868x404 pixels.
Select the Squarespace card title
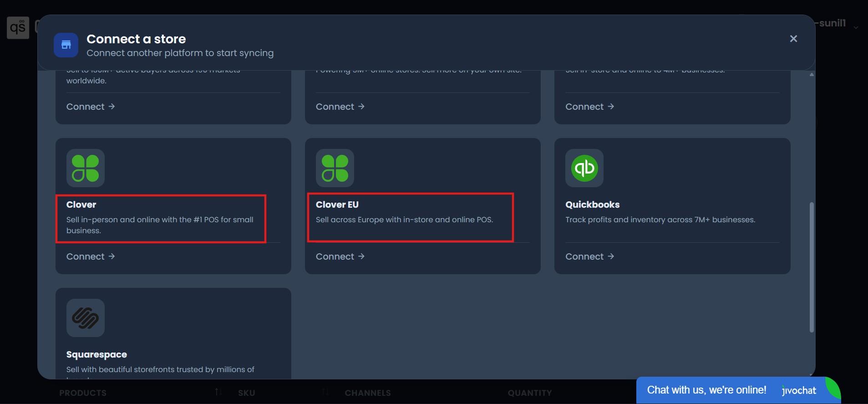pos(96,354)
